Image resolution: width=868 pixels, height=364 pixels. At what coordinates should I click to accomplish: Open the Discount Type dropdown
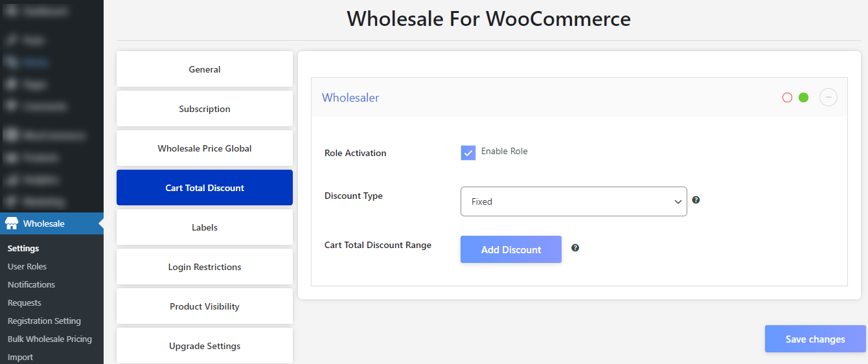click(573, 201)
